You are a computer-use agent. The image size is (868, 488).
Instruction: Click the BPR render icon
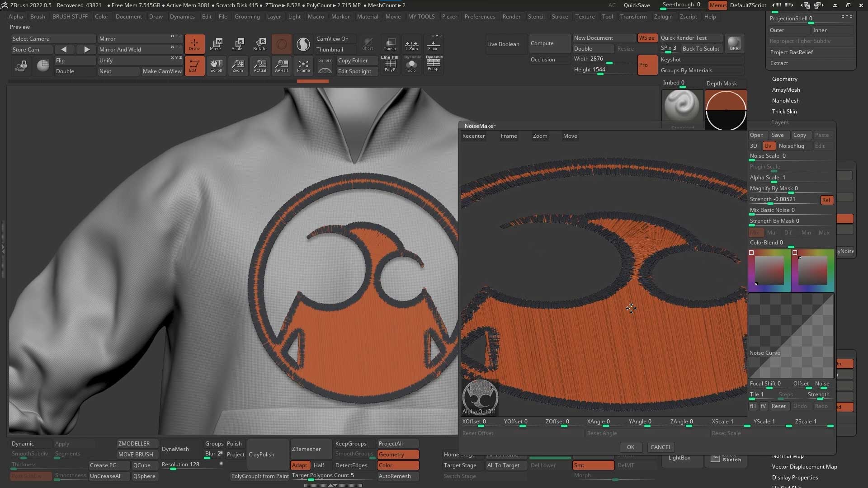734,43
